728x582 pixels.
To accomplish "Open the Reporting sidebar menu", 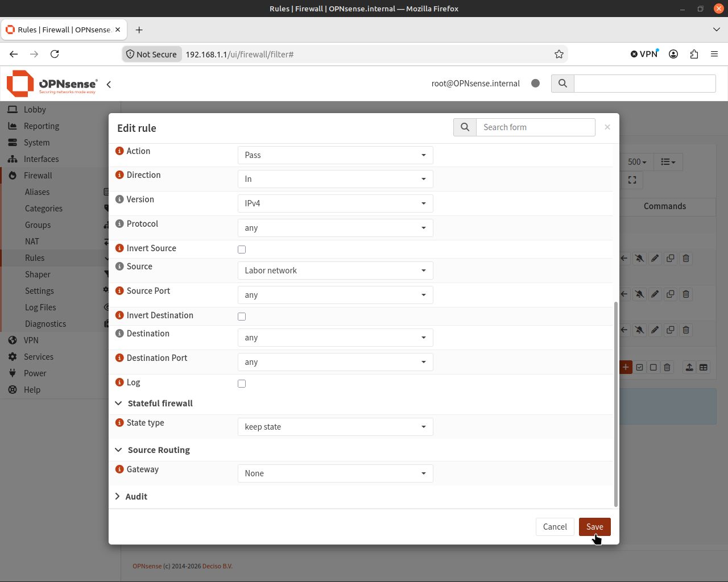I will coord(42,126).
